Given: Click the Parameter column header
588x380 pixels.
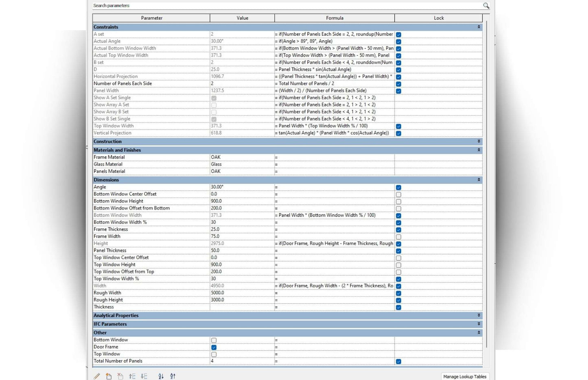Looking at the screenshot, I should coord(151,18).
